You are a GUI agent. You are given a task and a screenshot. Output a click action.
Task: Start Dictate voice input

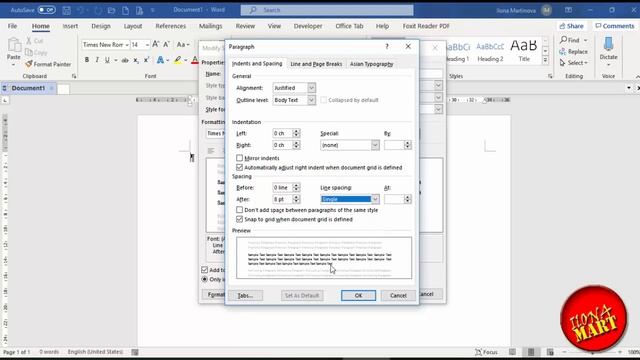[x=608, y=49]
